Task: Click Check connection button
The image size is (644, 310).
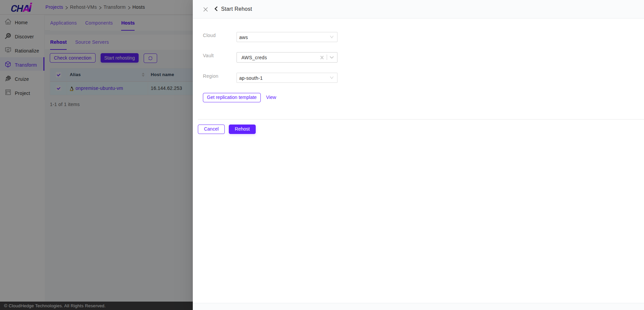Action: [x=73, y=58]
